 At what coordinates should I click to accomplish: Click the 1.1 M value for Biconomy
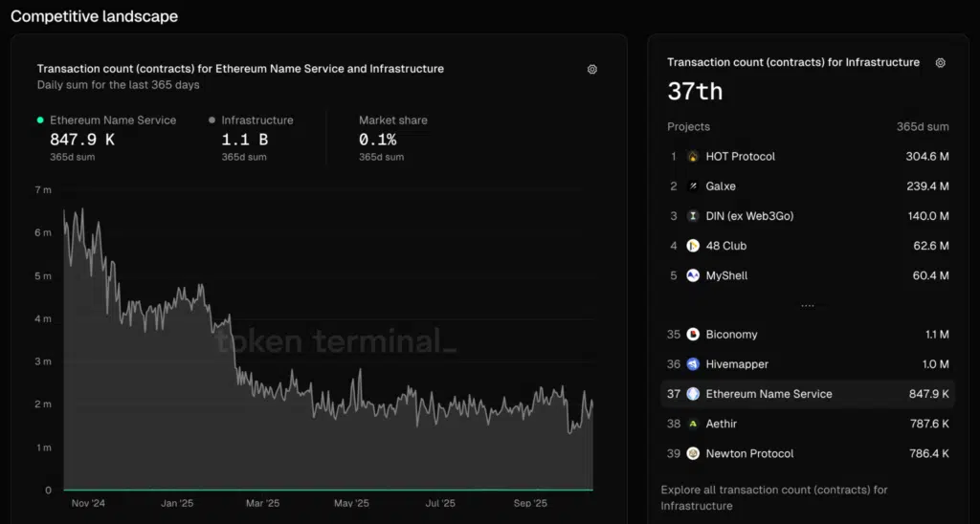pos(937,335)
